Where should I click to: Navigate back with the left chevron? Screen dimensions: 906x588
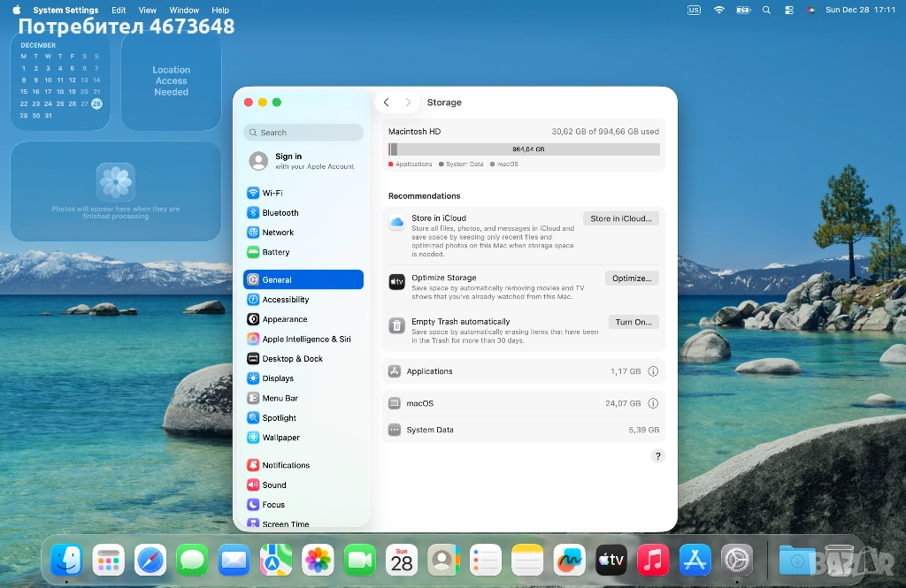[x=387, y=103]
